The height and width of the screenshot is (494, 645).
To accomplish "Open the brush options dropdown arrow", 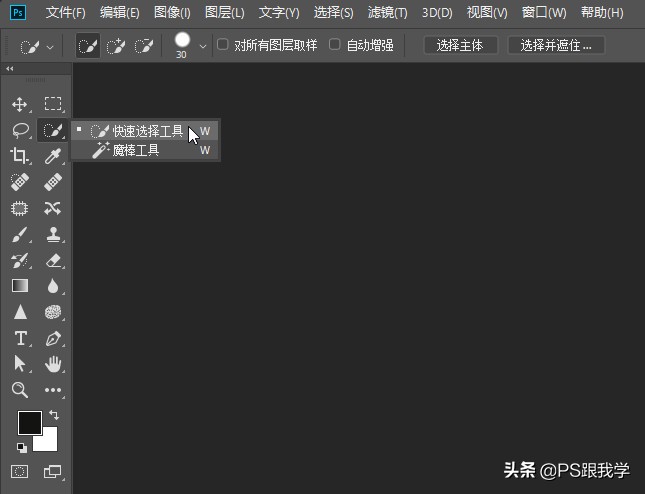I will (203, 46).
